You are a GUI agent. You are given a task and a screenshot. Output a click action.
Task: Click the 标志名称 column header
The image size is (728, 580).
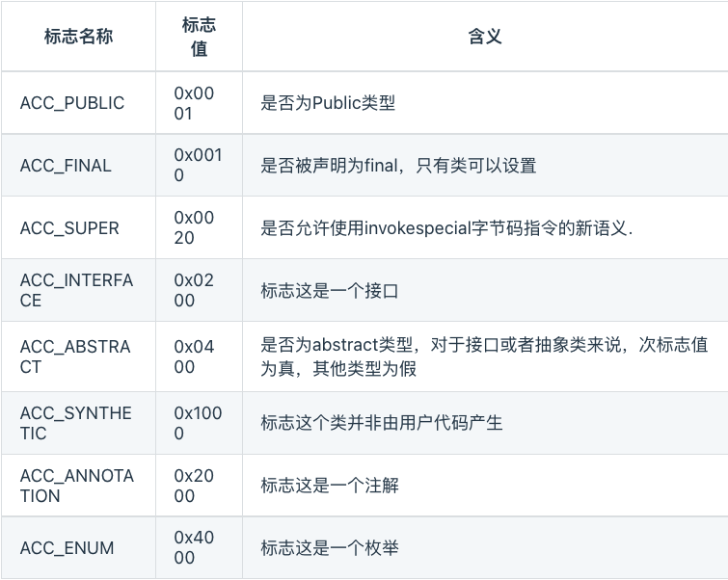(78, 37)
